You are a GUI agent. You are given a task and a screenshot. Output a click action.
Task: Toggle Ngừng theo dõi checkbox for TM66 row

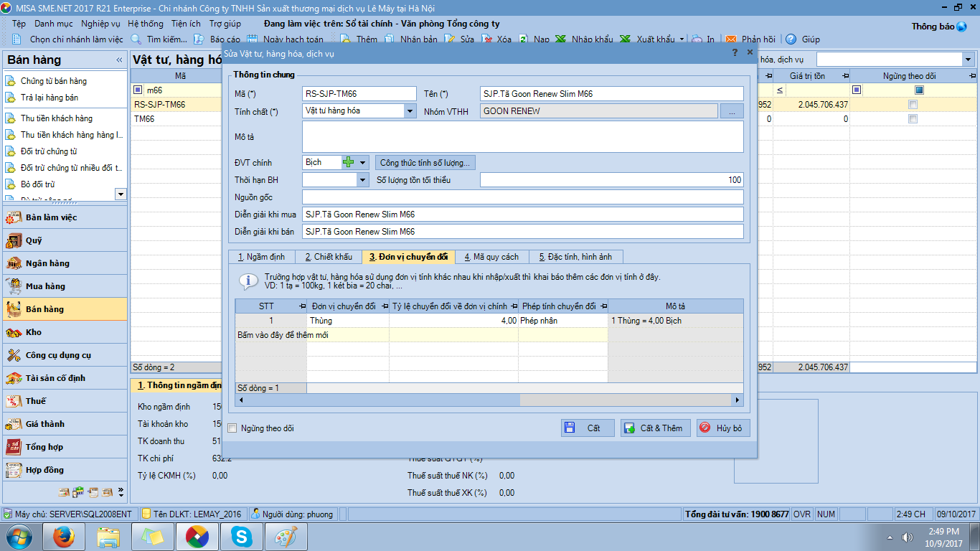coord(913,119)
